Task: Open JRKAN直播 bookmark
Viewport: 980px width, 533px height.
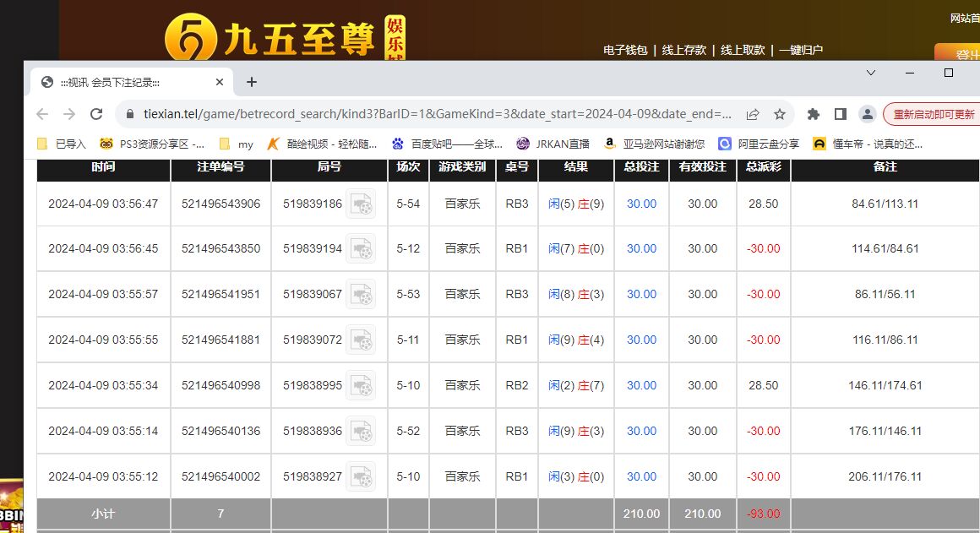Action: tap(553, 144)
